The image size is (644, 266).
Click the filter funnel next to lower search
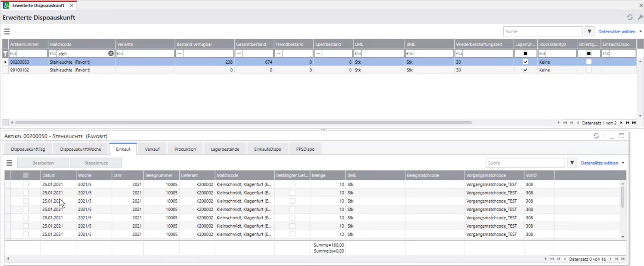pyautogui.click(x=572, y=163)
